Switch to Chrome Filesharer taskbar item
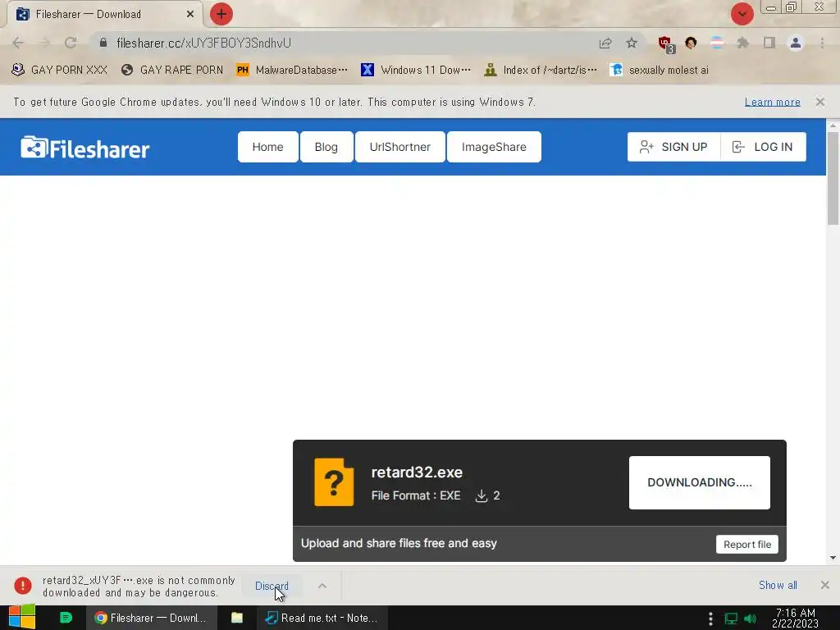The width and height of the screenshot is (840, 630). coord(152,618)
